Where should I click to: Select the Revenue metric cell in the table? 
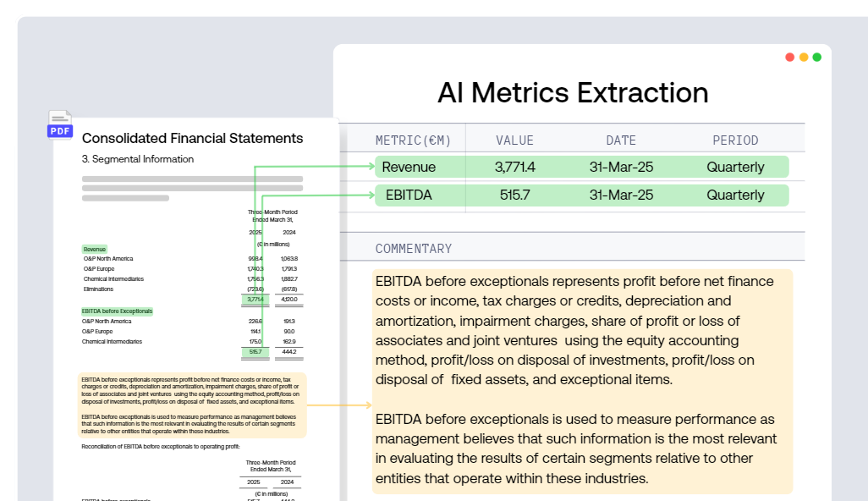click(409, 168)
